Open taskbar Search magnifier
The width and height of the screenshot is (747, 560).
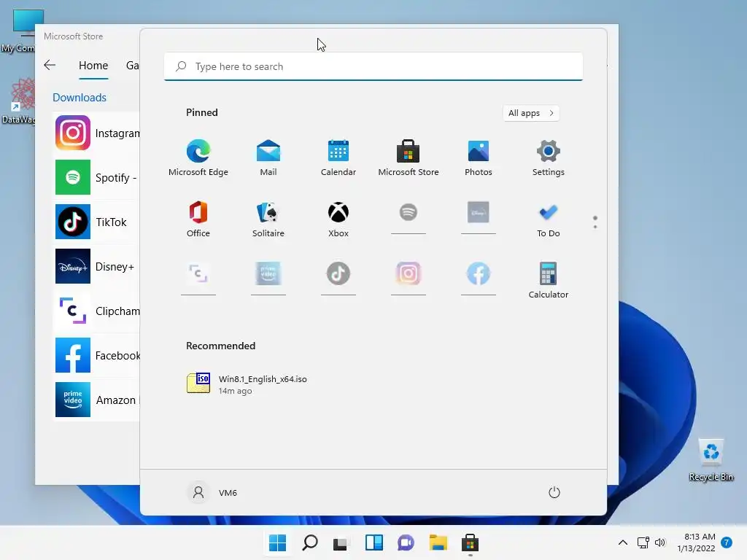310,542
